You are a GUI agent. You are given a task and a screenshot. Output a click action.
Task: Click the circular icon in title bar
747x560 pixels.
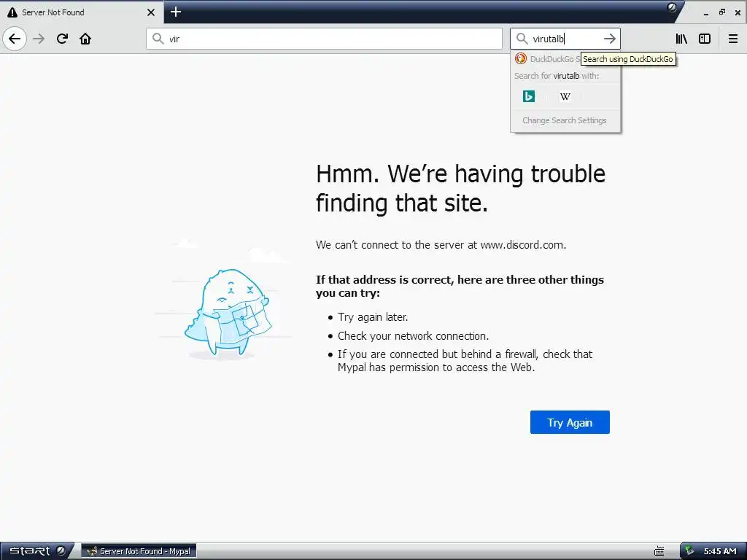672,7
